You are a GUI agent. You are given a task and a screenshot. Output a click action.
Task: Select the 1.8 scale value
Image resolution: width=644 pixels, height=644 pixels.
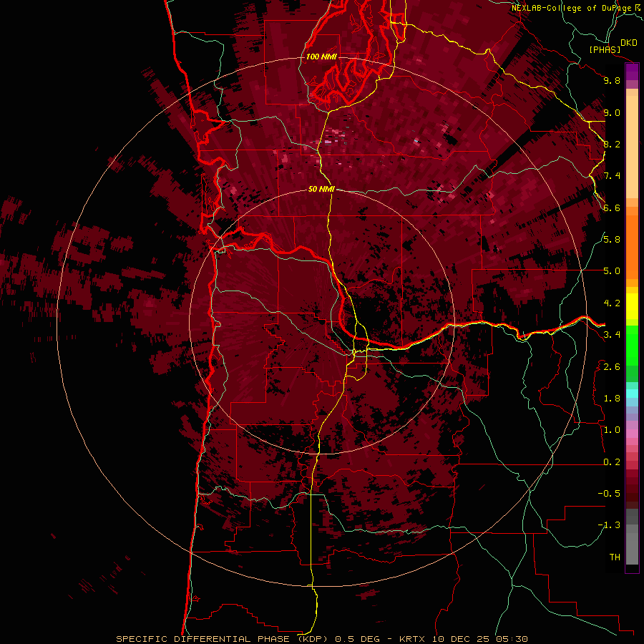(x=612, y=399)
